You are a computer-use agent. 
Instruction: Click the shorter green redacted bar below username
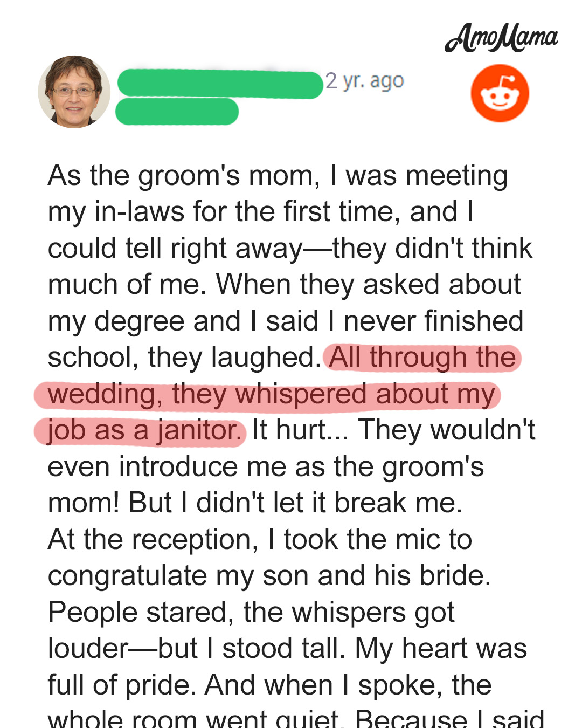[x=177, y=112]
